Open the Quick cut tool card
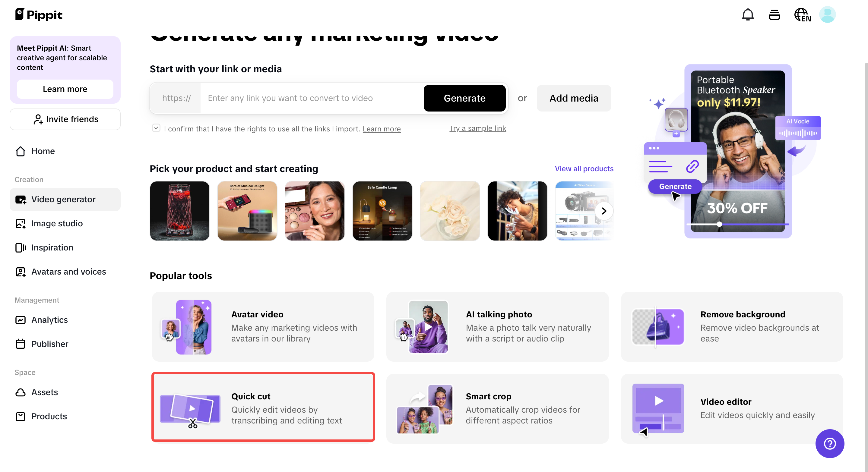This screenshot has width=868, height=472. click(263, 407)
